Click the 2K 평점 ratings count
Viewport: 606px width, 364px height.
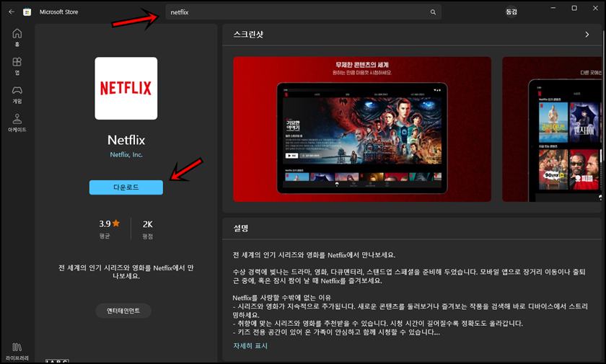(x=148, y=229)
